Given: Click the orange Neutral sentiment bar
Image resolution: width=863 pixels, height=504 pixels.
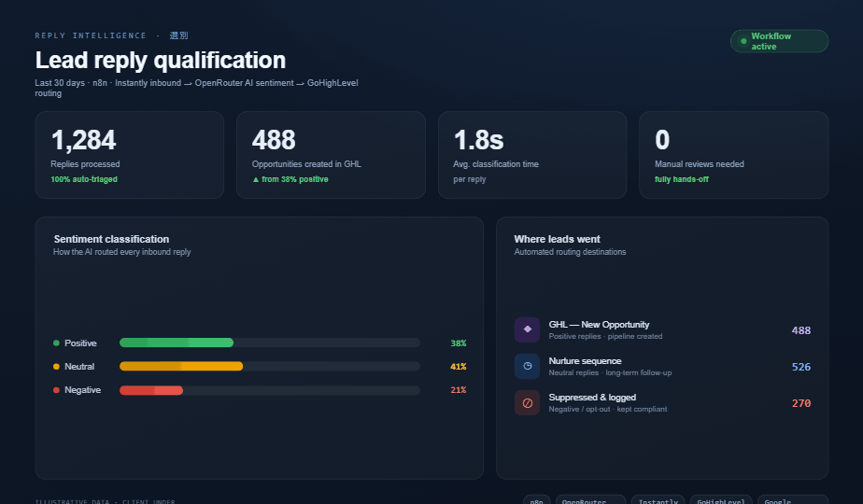Looking at the screenshot, I should (x=181, y=367).
